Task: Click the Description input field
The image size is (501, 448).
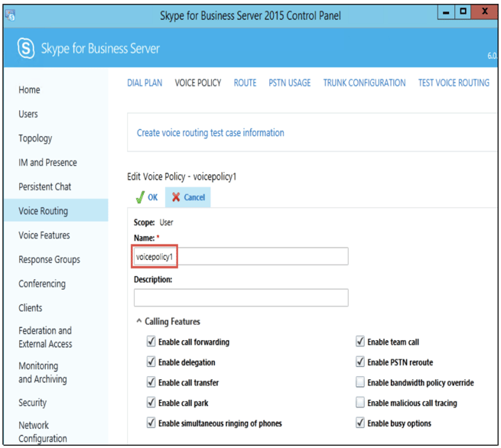Action: coord(241,297)
